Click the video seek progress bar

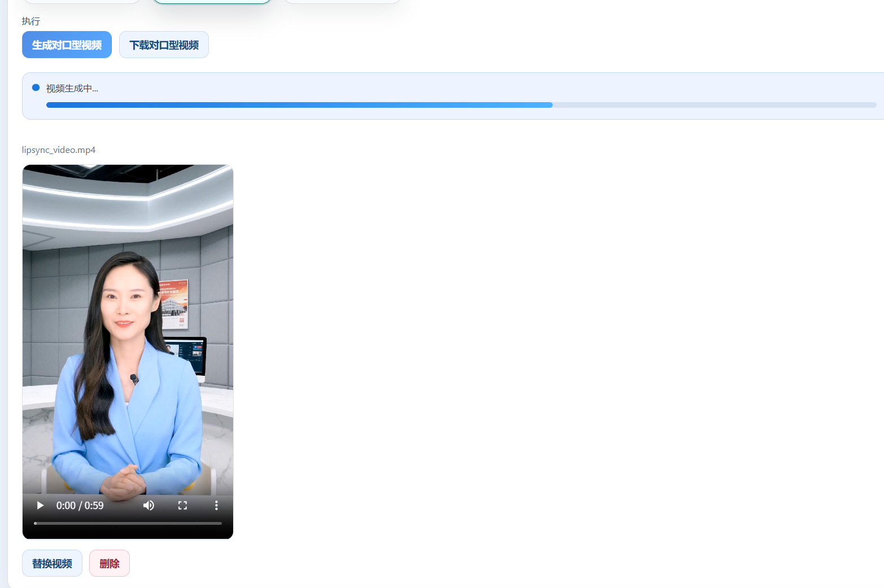pyautogui.click(x=128, y=523)
